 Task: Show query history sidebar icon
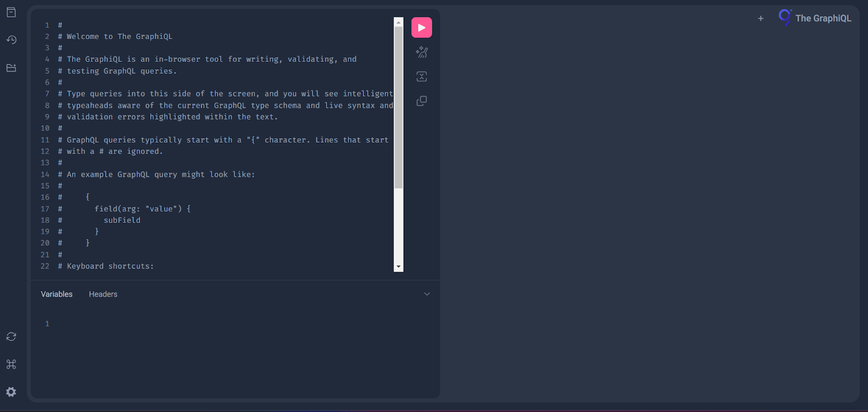pos(11,40)
